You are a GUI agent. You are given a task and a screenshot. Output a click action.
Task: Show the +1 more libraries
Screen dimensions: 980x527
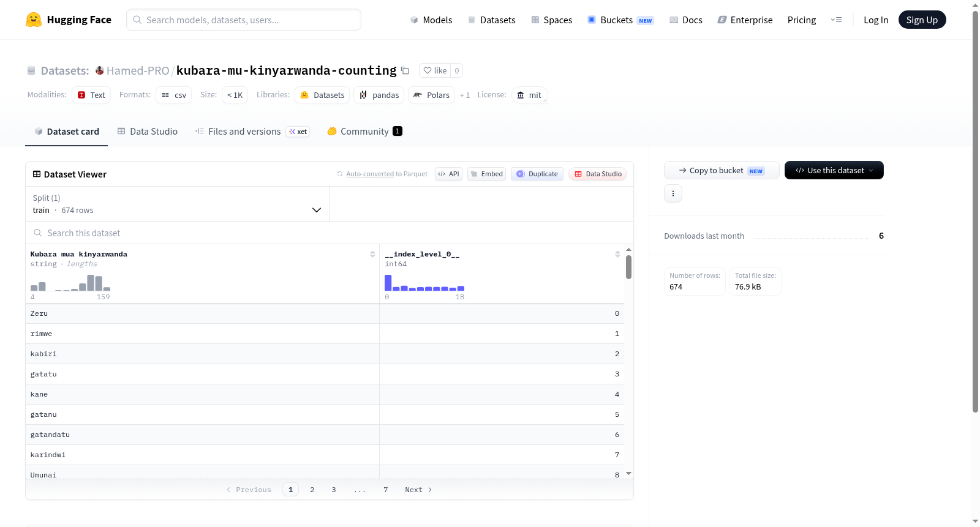[465, 95]
